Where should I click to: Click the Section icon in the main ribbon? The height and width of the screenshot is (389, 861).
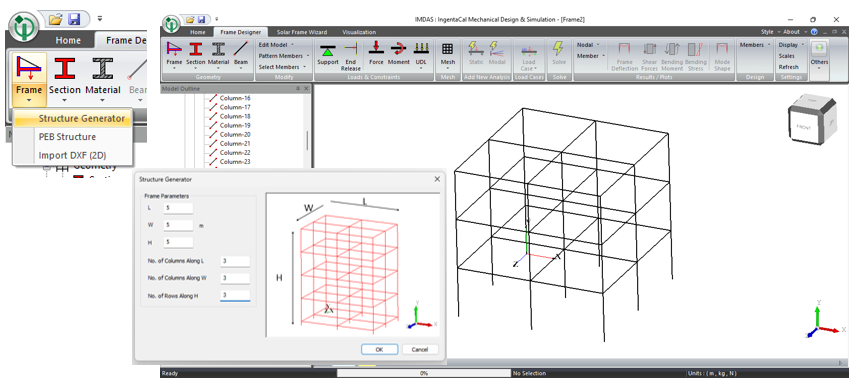point(195,49)
